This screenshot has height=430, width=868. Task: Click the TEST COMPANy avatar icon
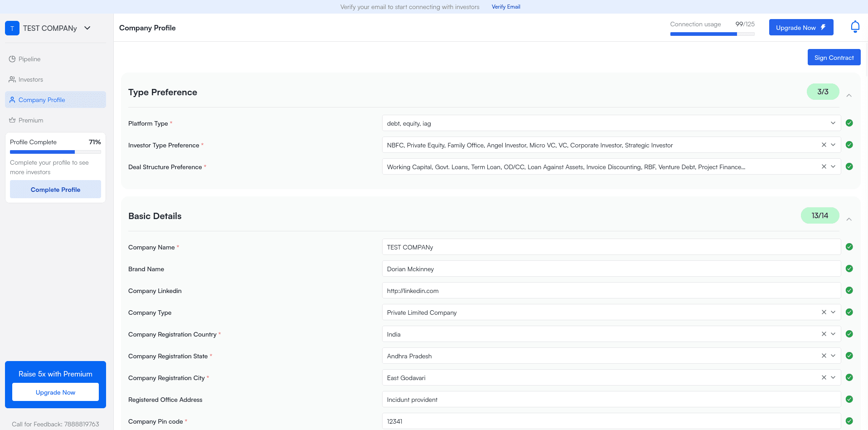(x=12, y=28)
